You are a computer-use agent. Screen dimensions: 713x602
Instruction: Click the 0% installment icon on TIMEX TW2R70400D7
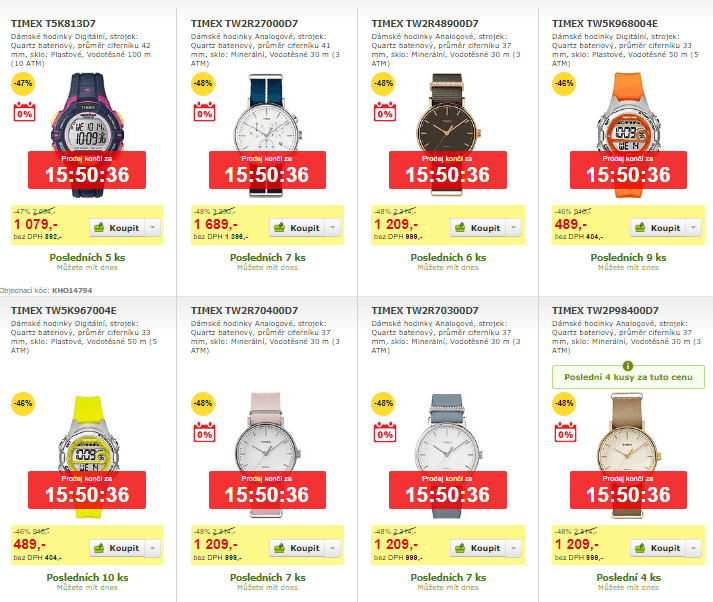204,433
